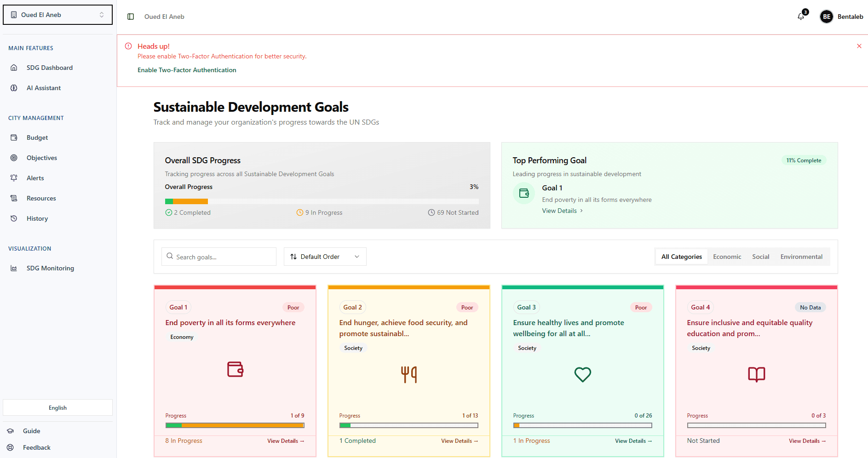
Task: Click Enable Two-Factor Authentication link
Action: pos(186,70)
